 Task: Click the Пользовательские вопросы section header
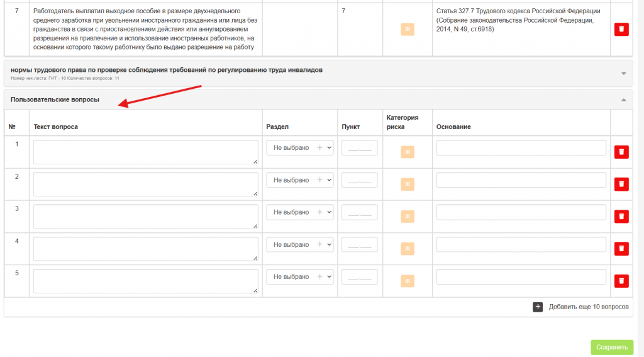[318, 99]
